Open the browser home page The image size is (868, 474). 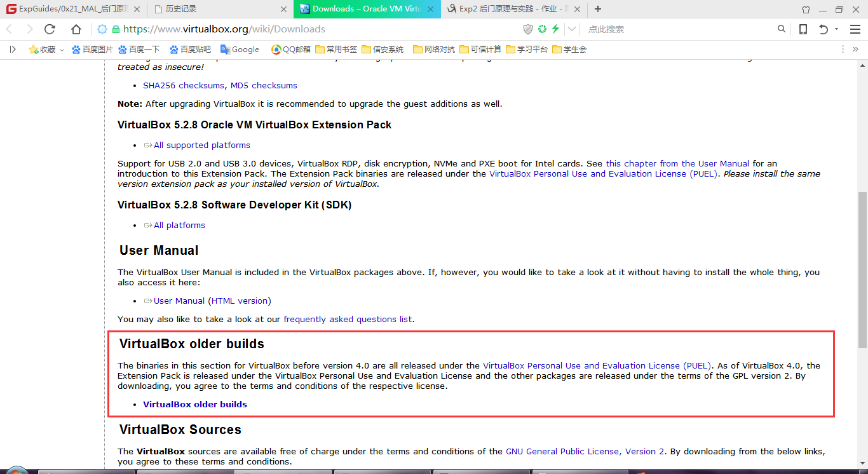[76, 29]
